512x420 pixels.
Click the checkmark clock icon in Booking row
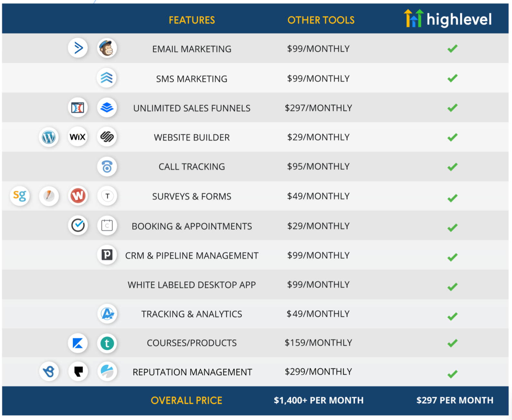(x=78, y=225)
